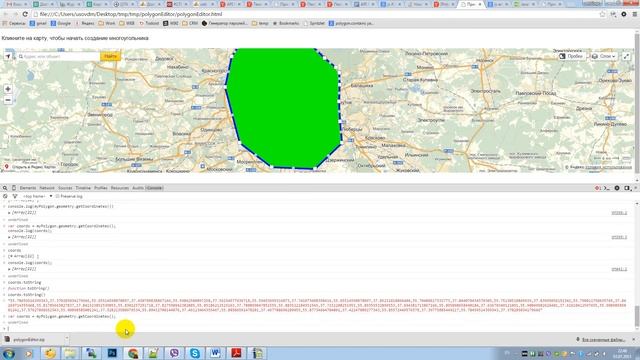Screen dimensions: 640x360
Task: Click the red error count icon in DevTools
Action: click(598, 188)
